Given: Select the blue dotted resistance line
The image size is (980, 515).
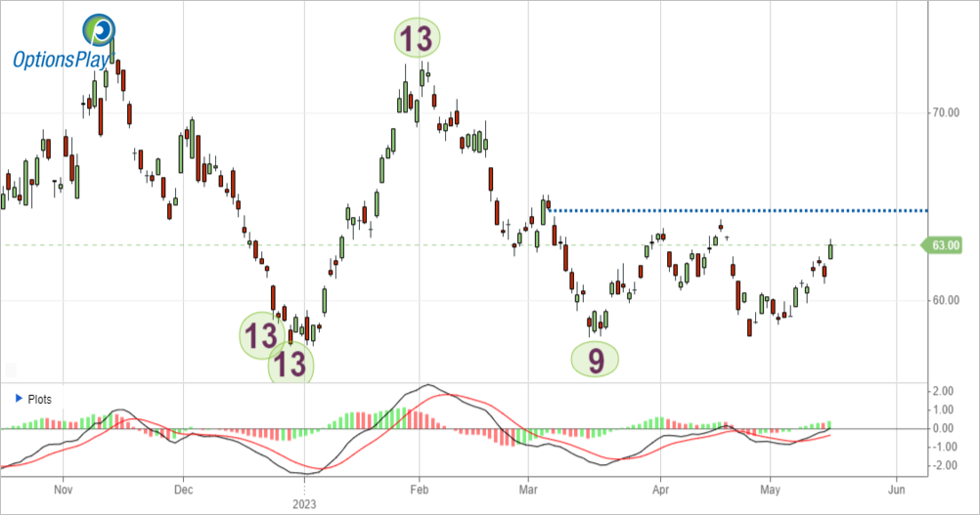Looking at the screenshot, I should point(737,210).
